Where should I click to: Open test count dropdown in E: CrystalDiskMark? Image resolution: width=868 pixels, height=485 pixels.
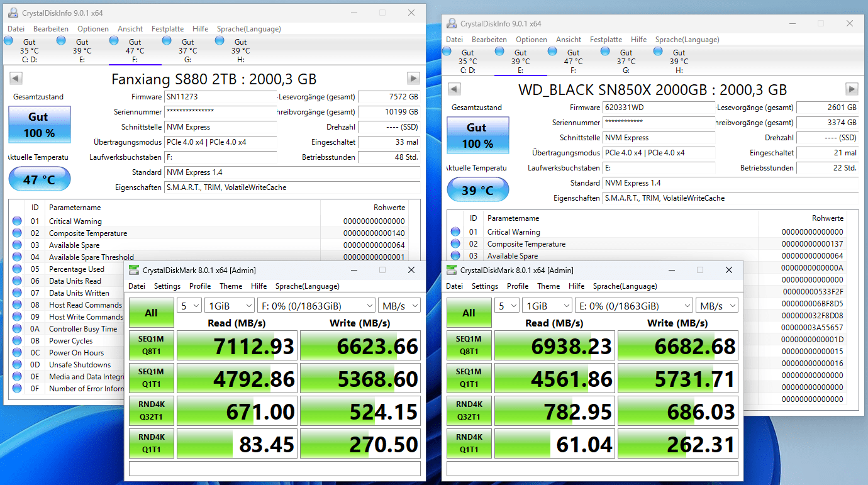(x=507, y=306)
